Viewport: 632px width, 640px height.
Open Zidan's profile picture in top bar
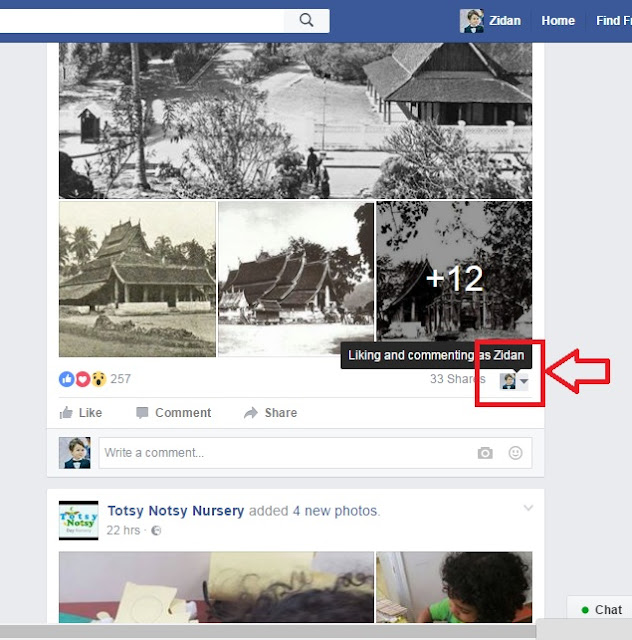point(472,21)
